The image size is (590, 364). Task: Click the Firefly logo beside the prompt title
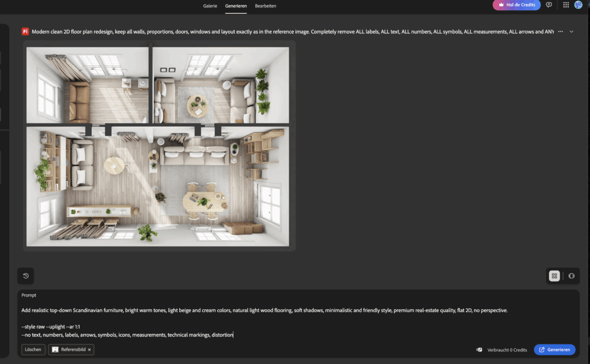(x=25, y=32)
